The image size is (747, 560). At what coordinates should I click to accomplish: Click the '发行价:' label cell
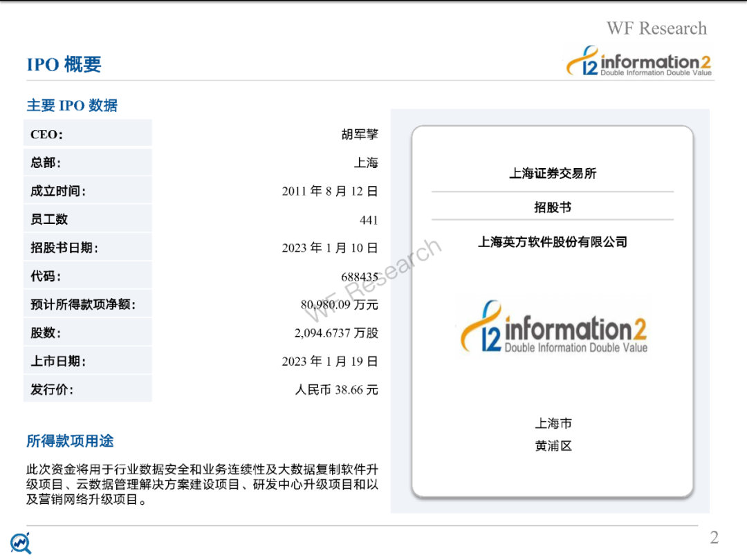88,389
